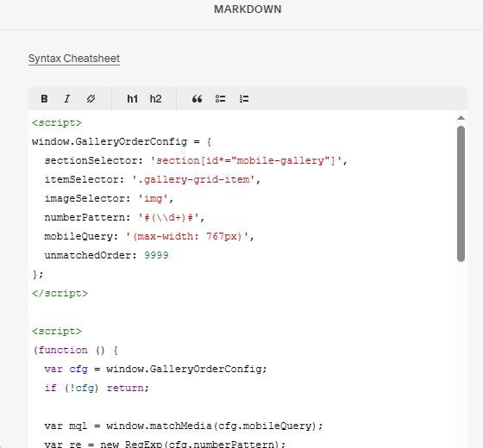Image resolution: width=483 pixels, height=448 pixels.
Task: Click the sectionSelector line in the editor
Action: [196, 160]
